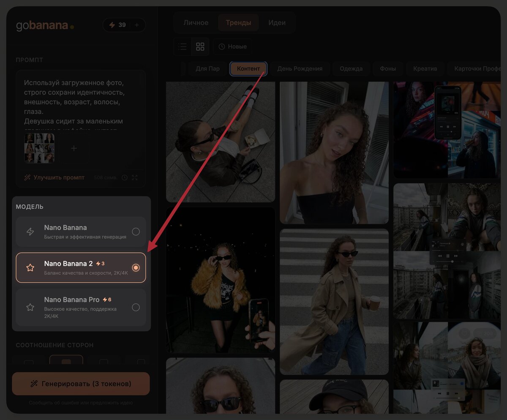Click the СООТНОШЕНИЕ СТОРОН heading
This screenshot has width=507, height=420.
[55, 345]
